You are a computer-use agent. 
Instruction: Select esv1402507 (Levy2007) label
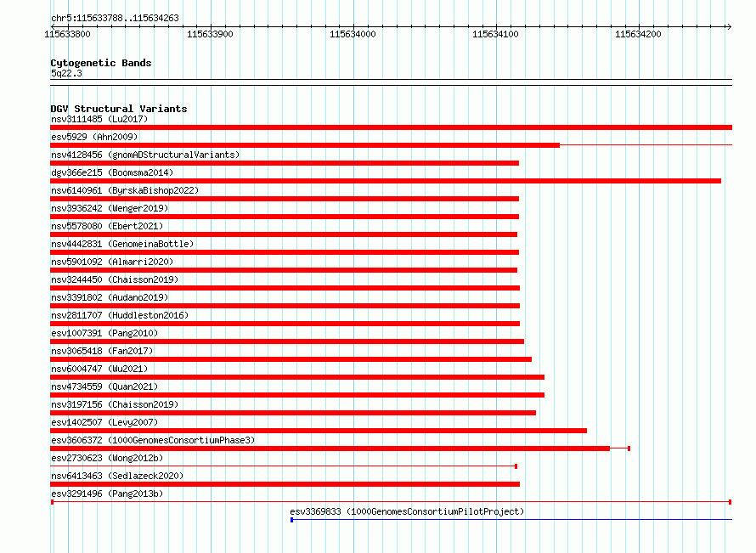click(104, 422)
